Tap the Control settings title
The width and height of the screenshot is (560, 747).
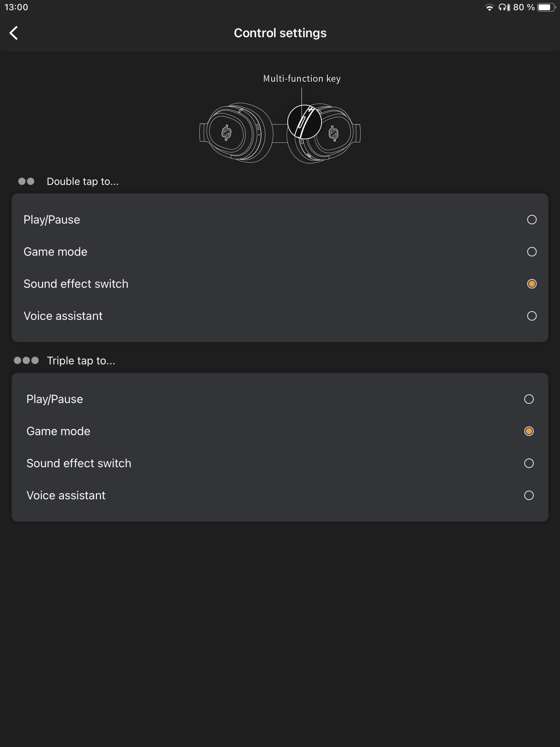280,33
